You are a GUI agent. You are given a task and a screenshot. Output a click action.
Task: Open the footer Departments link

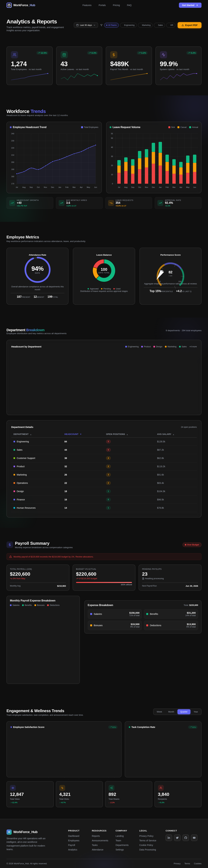[x=122, y=845]
